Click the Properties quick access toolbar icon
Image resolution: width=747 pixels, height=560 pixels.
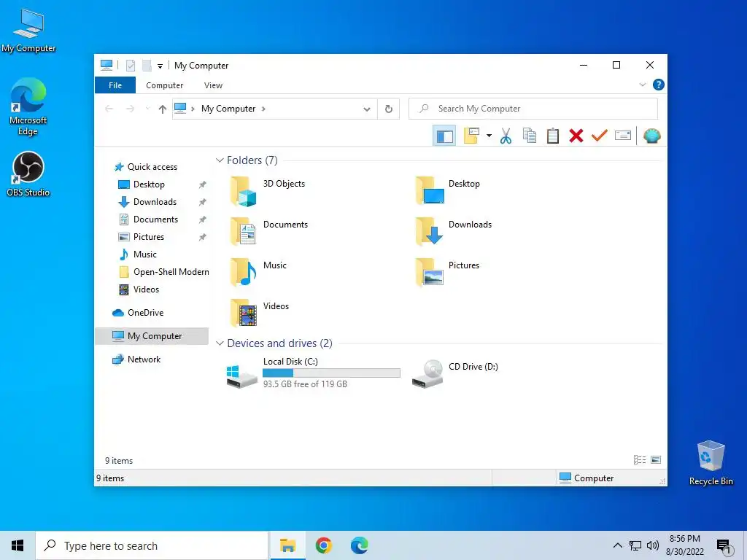pyautogui.click(x=131, y=66)
